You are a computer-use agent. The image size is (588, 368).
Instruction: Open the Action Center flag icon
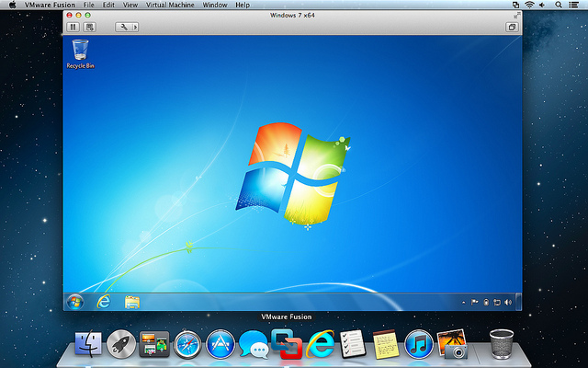(474, 302)
